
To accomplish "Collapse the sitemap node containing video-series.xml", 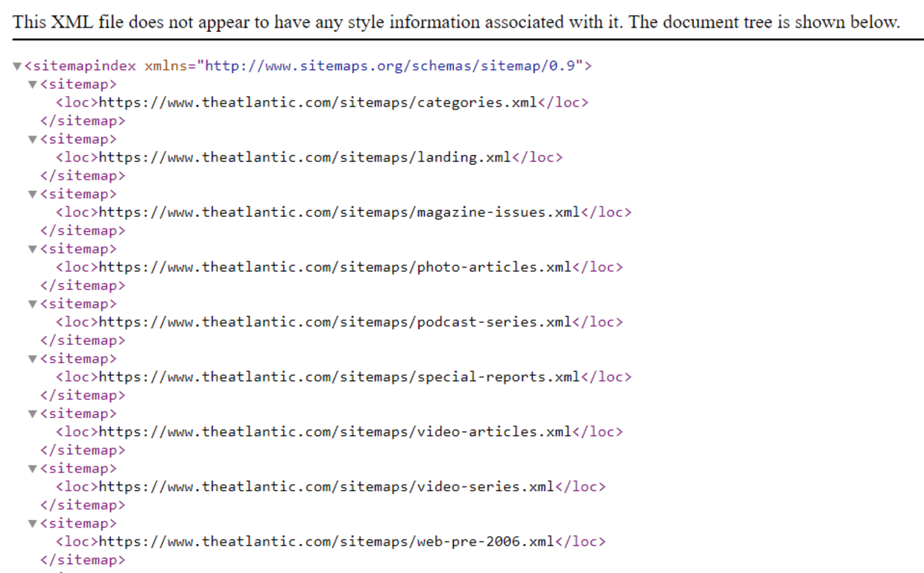I will tap(33, 469).
